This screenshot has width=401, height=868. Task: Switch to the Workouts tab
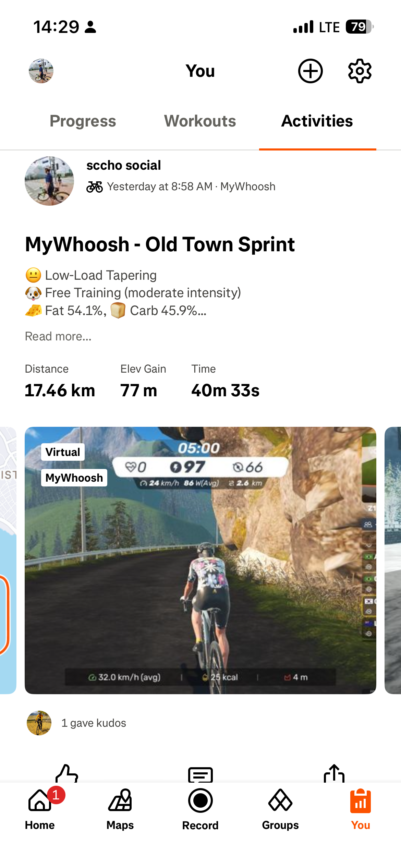point(200,121)
